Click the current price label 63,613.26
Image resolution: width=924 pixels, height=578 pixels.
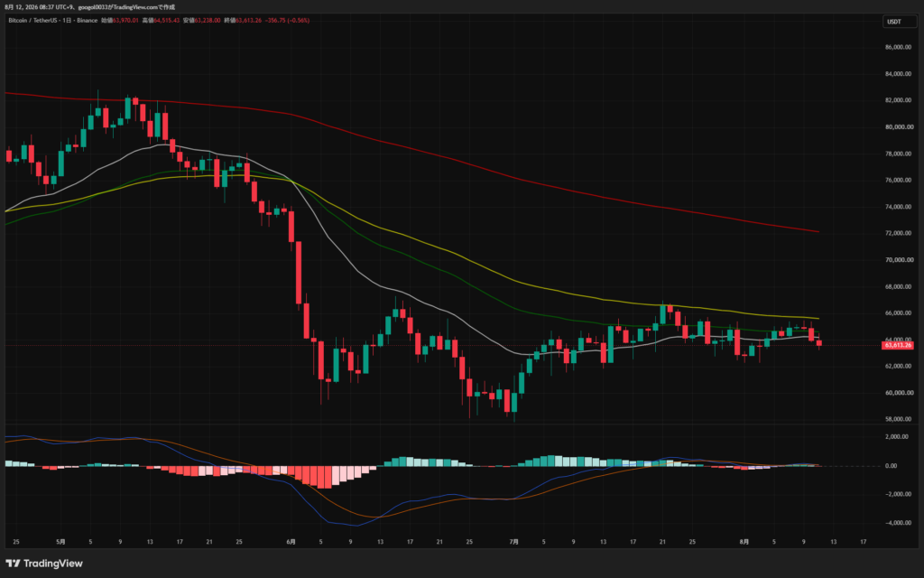898,345
